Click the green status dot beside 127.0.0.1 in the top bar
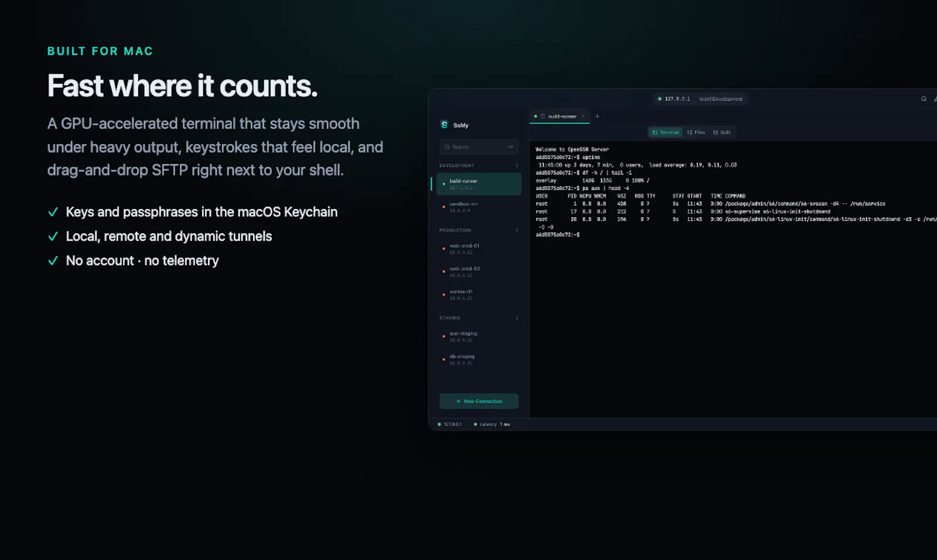The height and width of the screenshot is (560, 937). point(659,99)
